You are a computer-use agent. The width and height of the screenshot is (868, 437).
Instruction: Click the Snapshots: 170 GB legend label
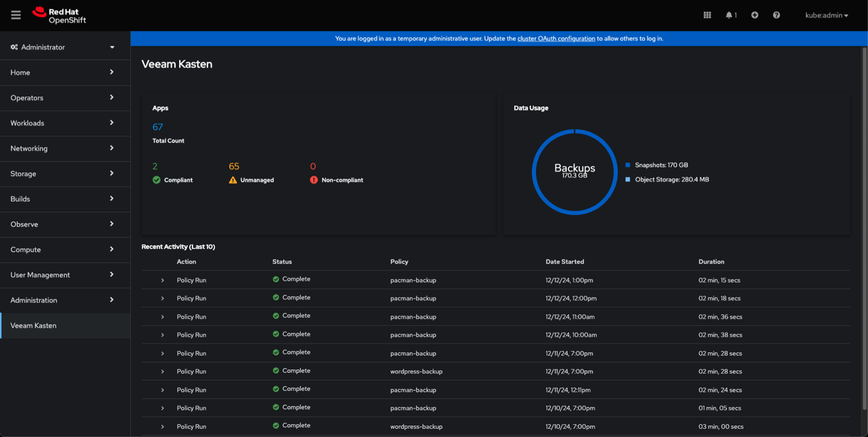[x=661, y=165]
